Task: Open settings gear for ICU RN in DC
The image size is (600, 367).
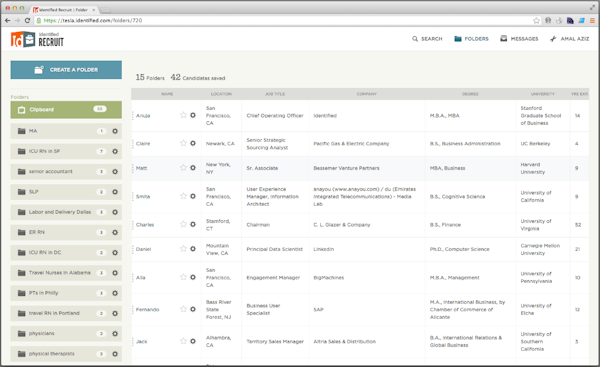Action: (x=115, y=253)
